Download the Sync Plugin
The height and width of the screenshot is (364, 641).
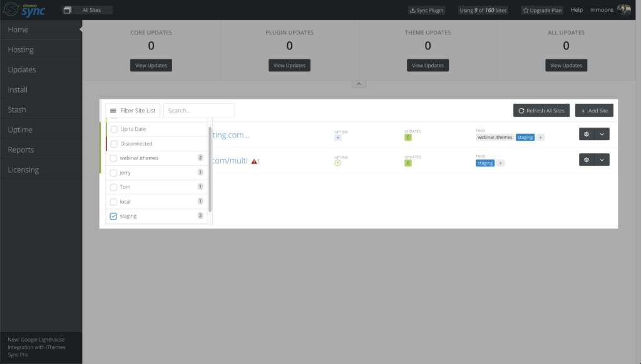pos(426,10)
